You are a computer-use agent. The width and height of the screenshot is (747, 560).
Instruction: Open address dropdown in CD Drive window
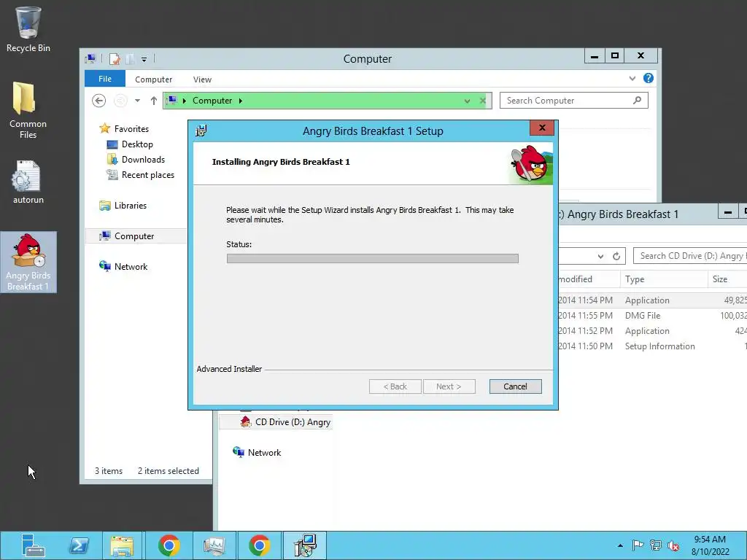tap(600, 256)
